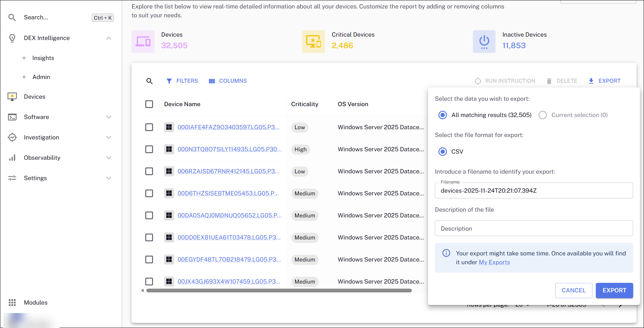The width and height of the screenshot is (644, 328).
Task: Click the Devices monitor icon in sidebar
Action: (12, 97)
